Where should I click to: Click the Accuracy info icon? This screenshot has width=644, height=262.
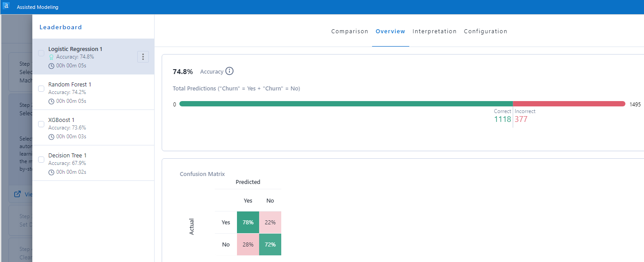click(229, 71)
